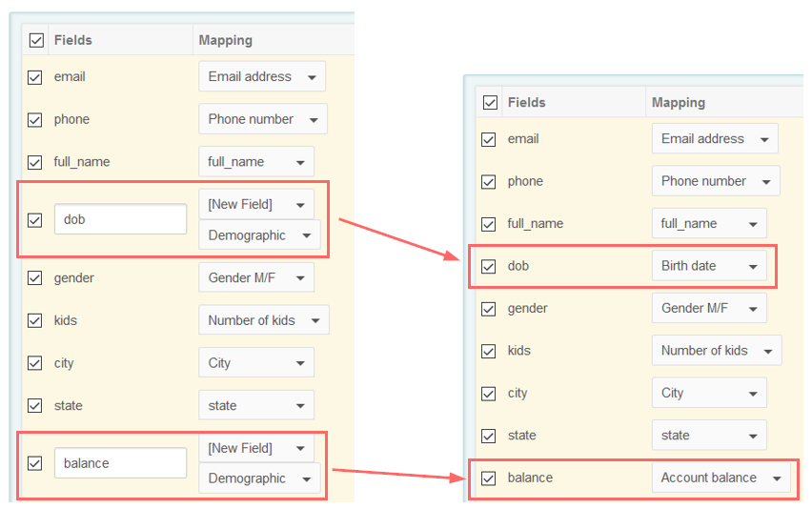Viewport: 812px width, 509px height.
Task: Uncheck email field in right panel
Action: point(488,139)
